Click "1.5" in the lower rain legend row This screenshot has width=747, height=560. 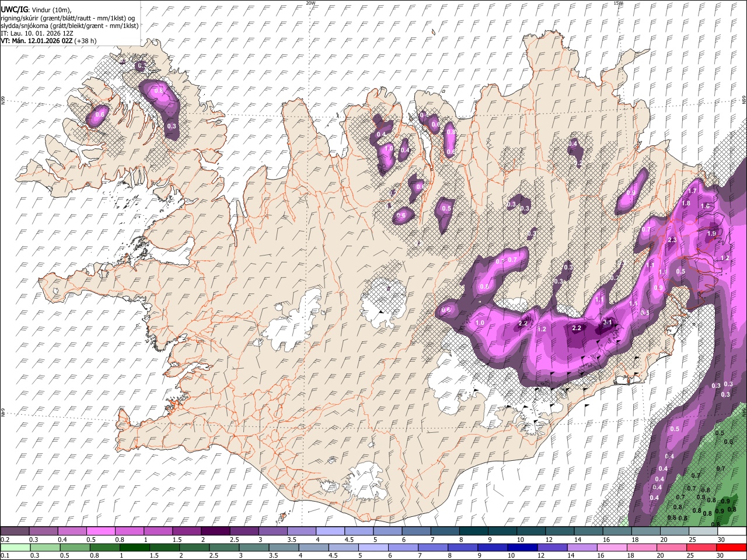(154, 555)
